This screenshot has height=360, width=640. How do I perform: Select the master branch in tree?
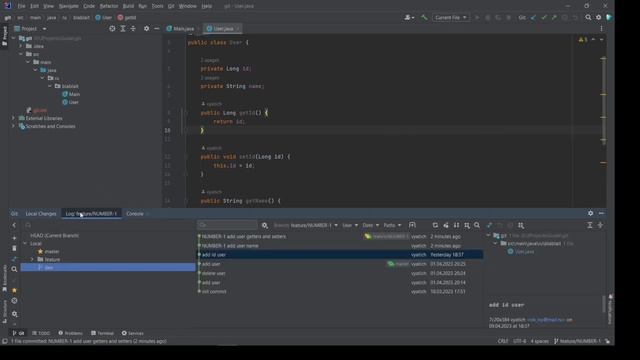pyautogui.click(x=52, y=251)
